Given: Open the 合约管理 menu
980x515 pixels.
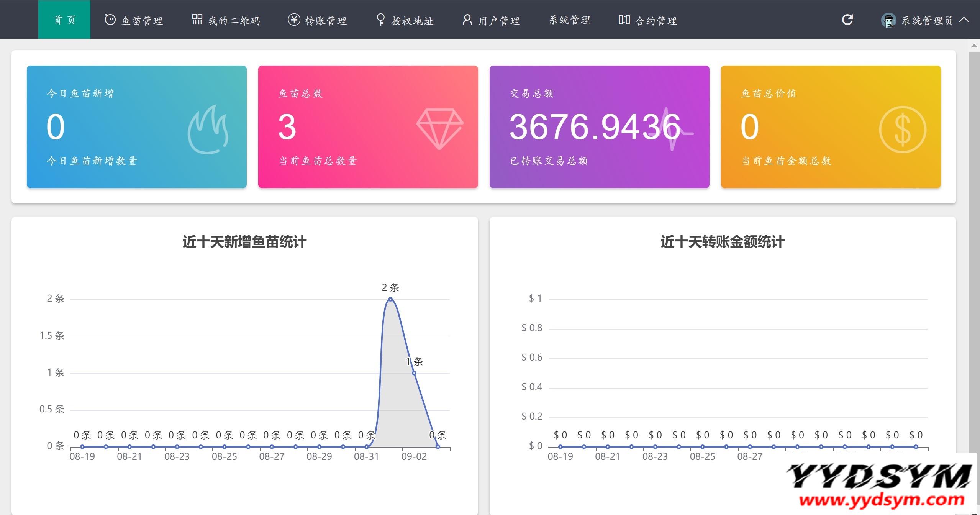Looking at the screenshot, I should click(x=656, y=20).
